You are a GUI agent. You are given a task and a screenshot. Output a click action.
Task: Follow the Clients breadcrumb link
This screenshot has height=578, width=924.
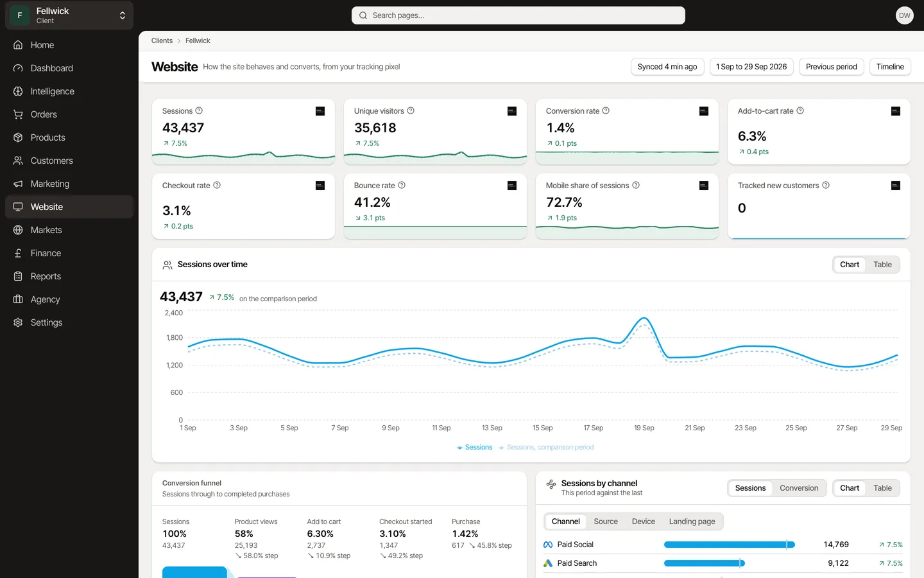[x=162, y=40]
